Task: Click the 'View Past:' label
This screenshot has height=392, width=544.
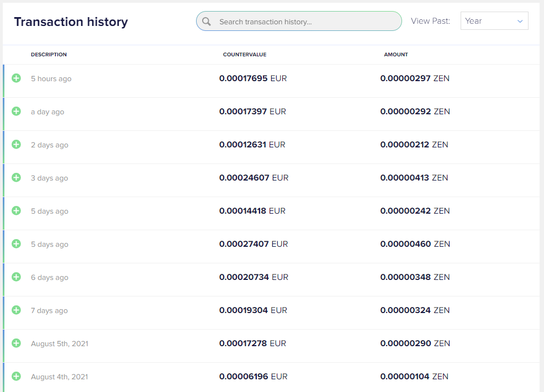Action: tap(431, 21)
